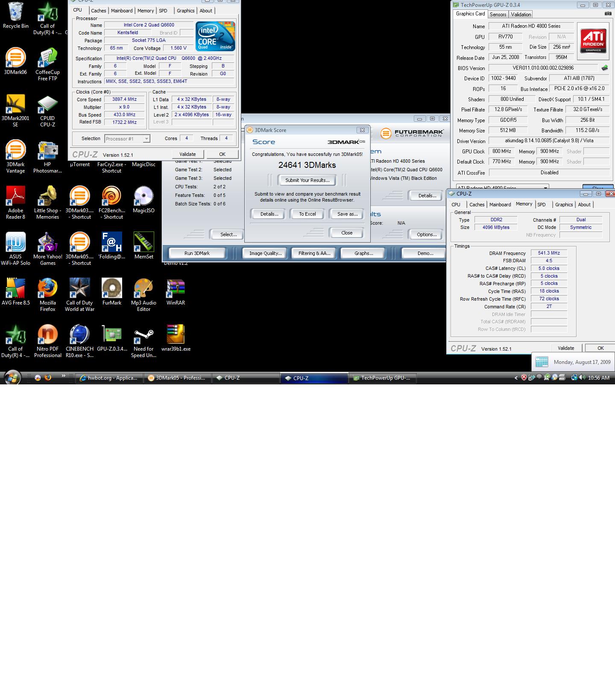
Task: Open the GPU-Z graphics card selector dropdown
Action: (502, 187)
